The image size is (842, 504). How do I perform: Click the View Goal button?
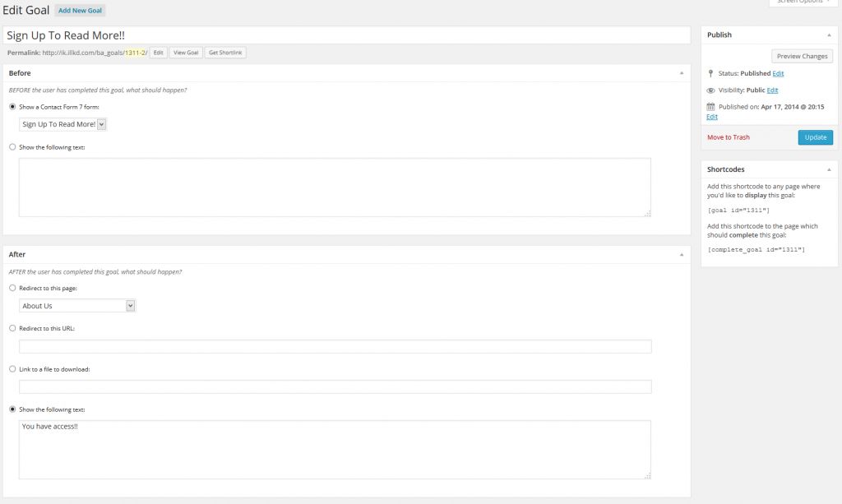click(186, 53)
